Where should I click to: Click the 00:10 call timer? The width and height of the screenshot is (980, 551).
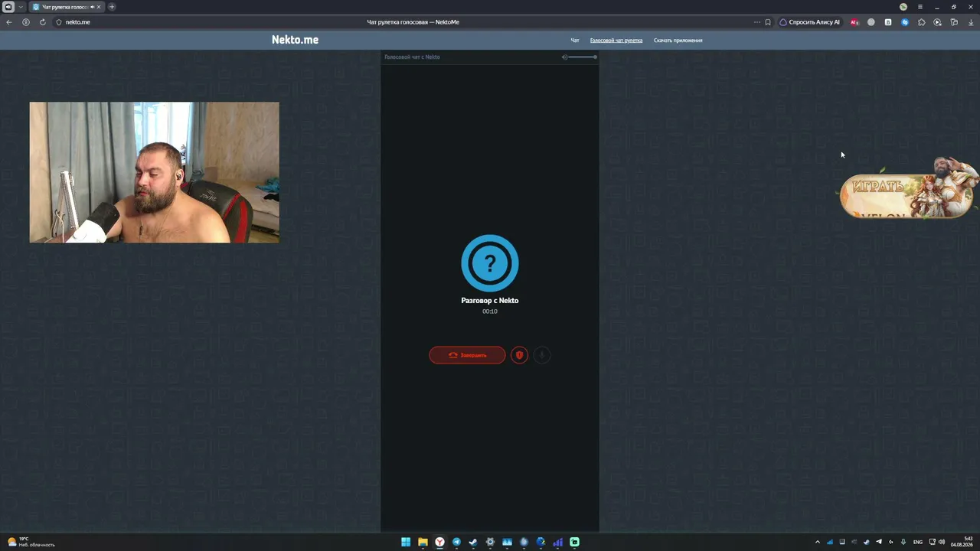[x=490, y=311]
